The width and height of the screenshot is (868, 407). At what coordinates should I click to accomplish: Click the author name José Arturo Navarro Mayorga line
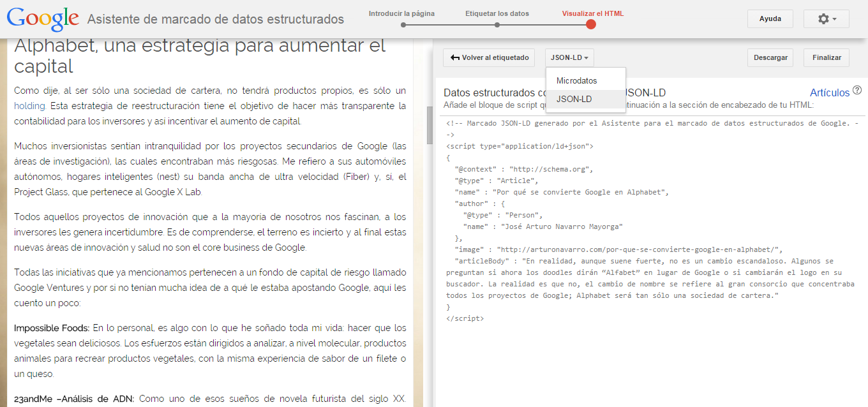coord(542,226)
